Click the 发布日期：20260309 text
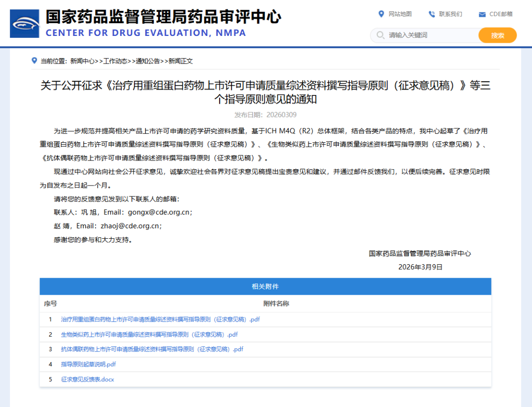Viewport: 532px width, 407px height. point(266,115)
